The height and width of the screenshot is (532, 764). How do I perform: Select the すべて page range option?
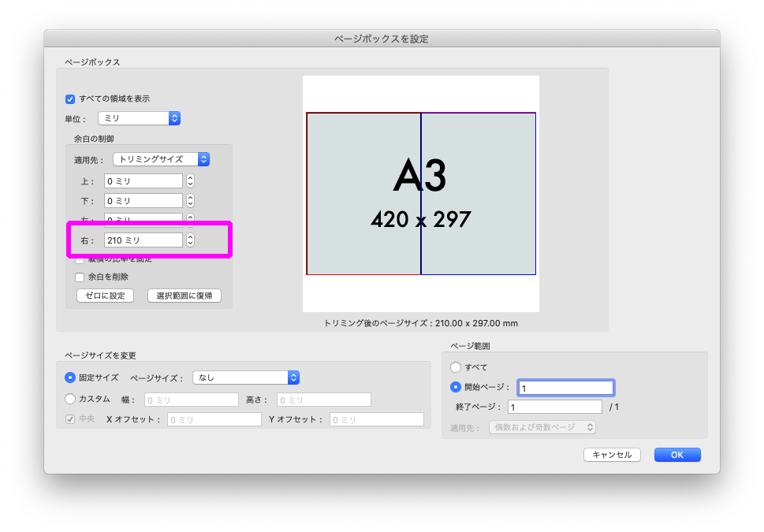tap(455, 367)
